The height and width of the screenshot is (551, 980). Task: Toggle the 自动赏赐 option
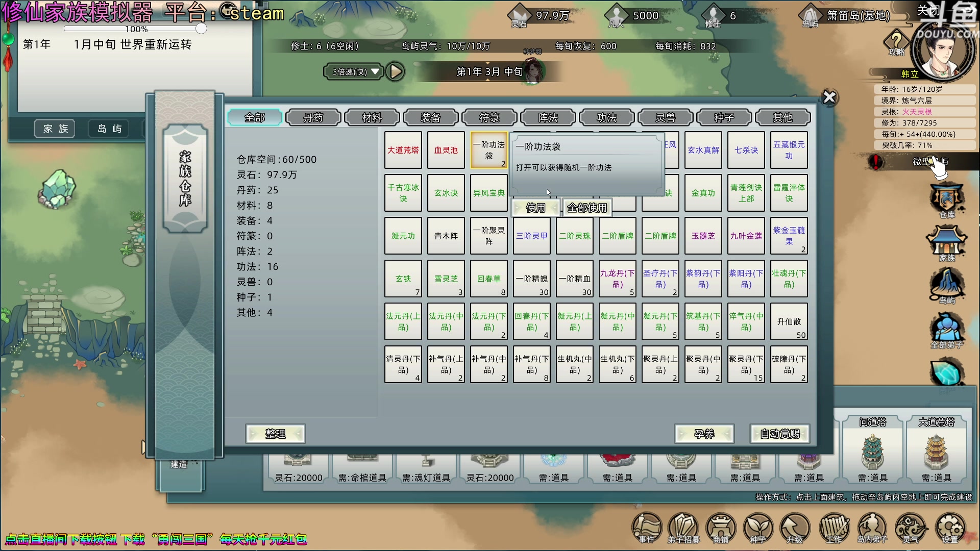pyautogui.click(x=779, y=433)
